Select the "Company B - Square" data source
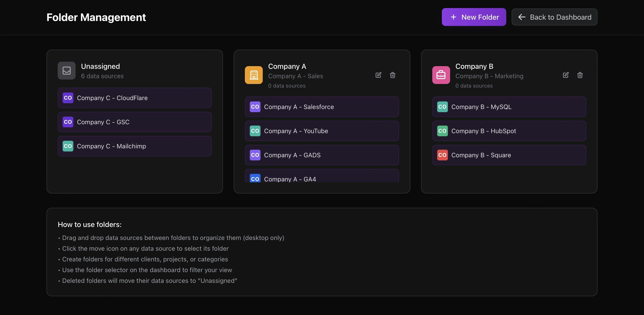The width and height of the screenshot is (644, 315). [509, 155]
